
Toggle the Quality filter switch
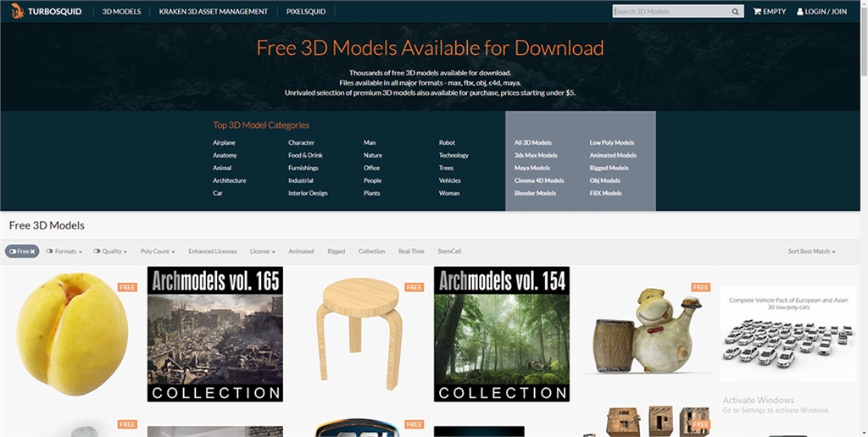[97, 252]
